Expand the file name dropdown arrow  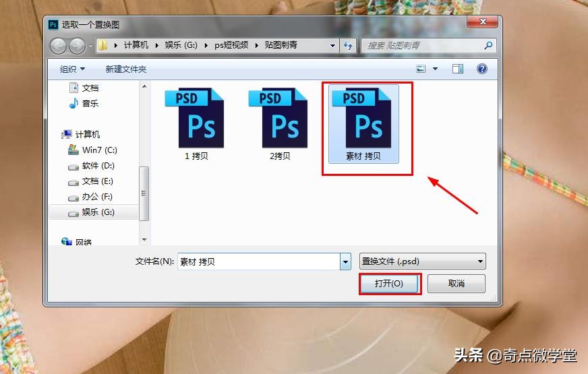coord(346,261)
